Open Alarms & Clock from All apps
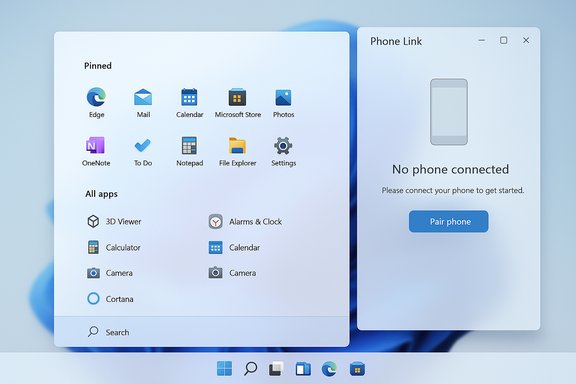This screenshot has width=576, height=384. coord(245,222)
